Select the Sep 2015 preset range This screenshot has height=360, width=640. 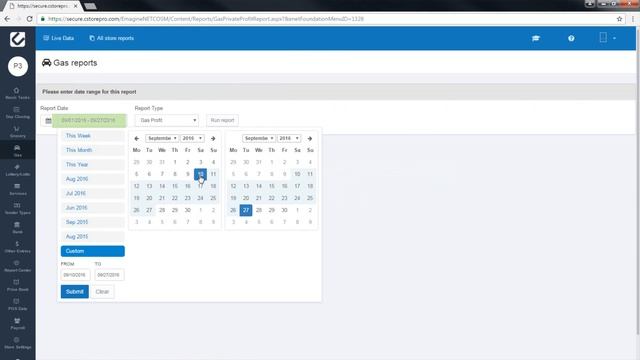[93, 222]
